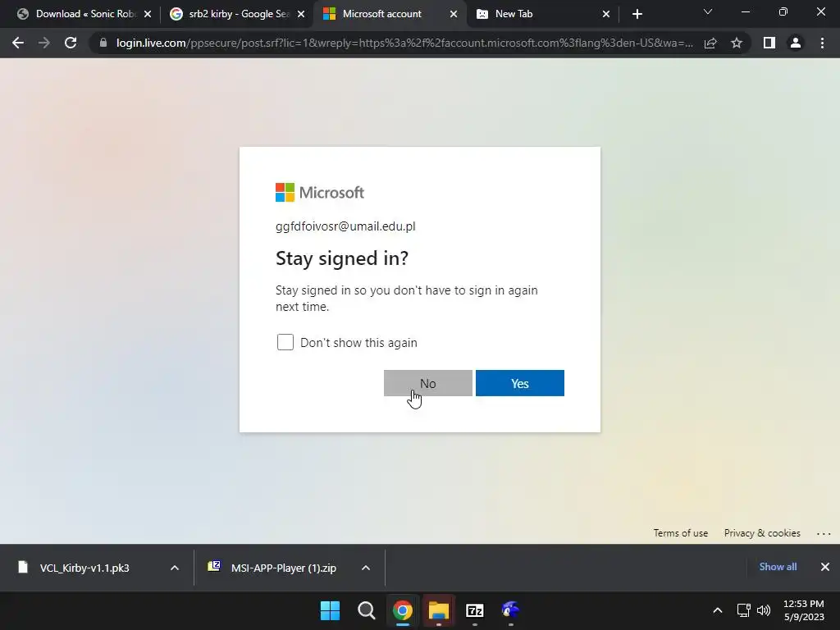
Task: Open the MSI-APP-Player (1).zip download
Action: tap(283, 568)
